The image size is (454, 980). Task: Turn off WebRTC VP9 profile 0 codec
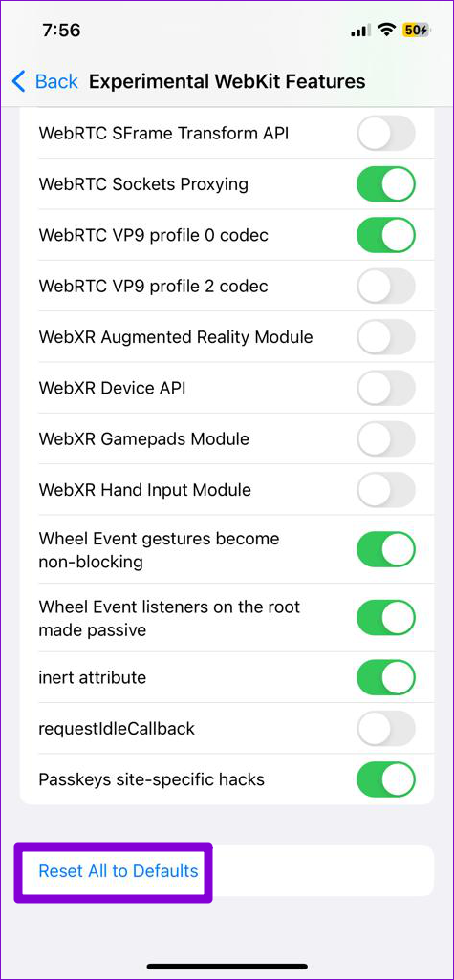[386, 235]
